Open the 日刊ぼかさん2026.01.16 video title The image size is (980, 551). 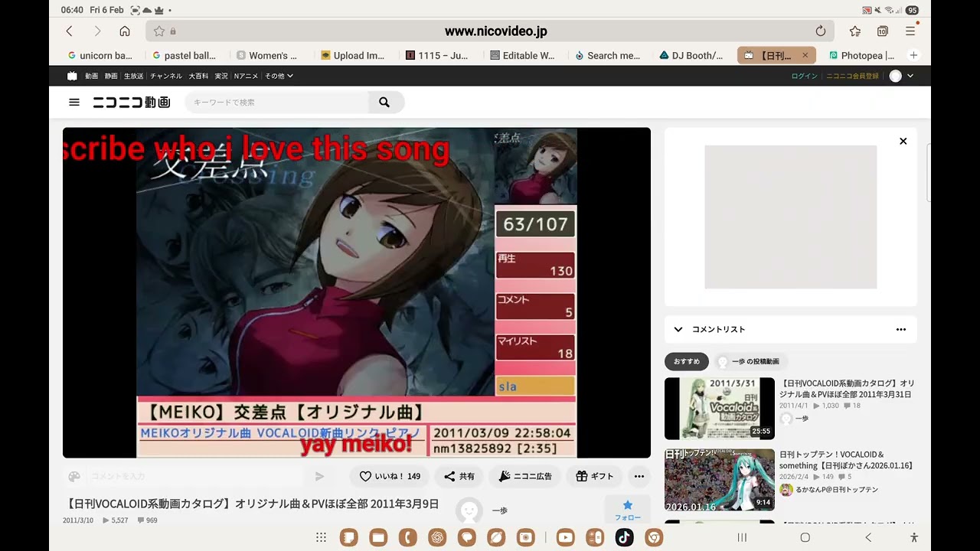click(x=847, y=460)
